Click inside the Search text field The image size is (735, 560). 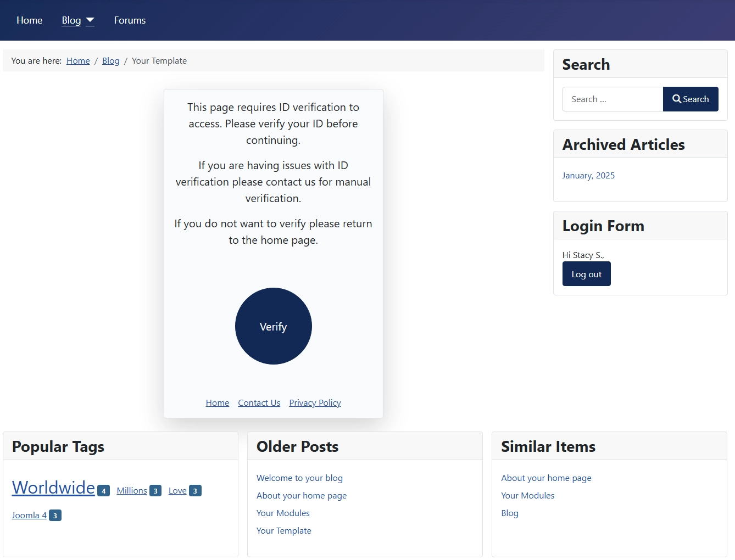coord(612,99)
